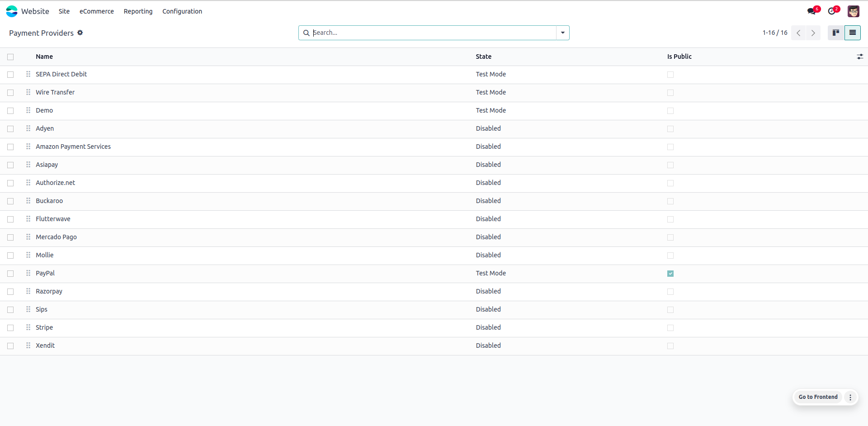Click the Payment Providers breadcrumb title

coord(41,33)
